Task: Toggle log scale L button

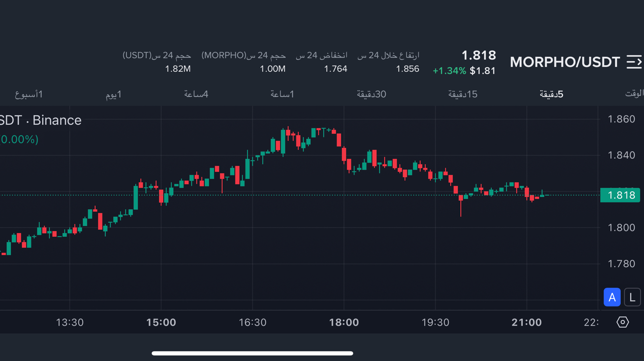Action: click(x=632, y=297)
